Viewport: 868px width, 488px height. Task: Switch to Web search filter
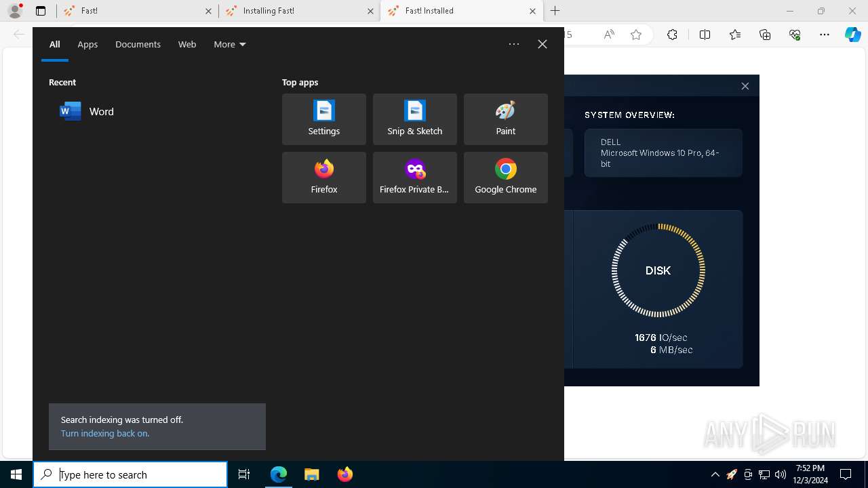coord(187,44)
